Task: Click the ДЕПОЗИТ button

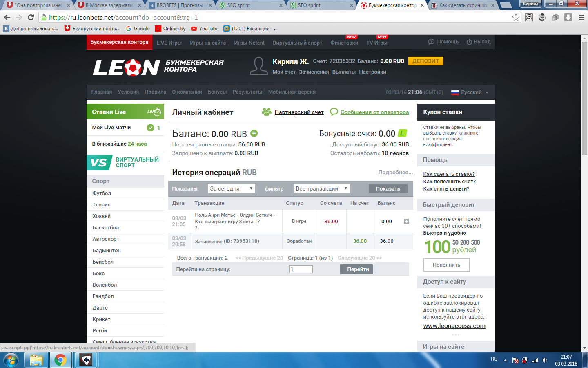Action: point(425,61)
